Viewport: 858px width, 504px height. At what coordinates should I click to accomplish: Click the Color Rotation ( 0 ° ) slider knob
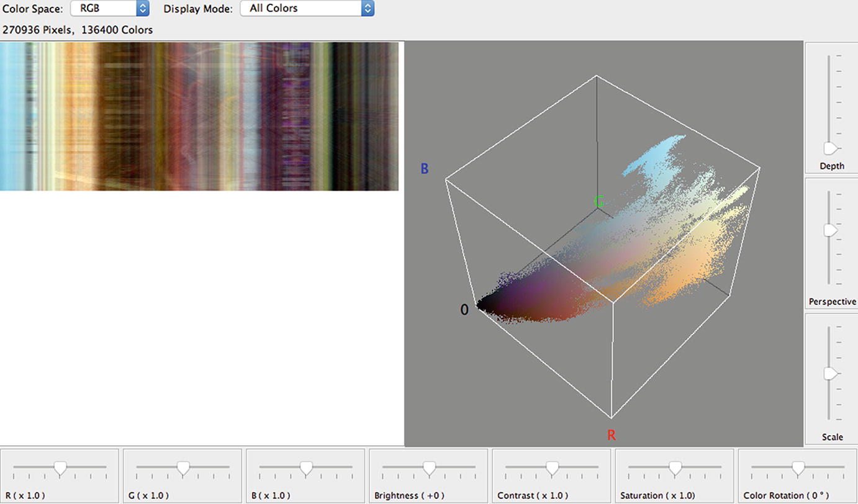coord(798,469)
